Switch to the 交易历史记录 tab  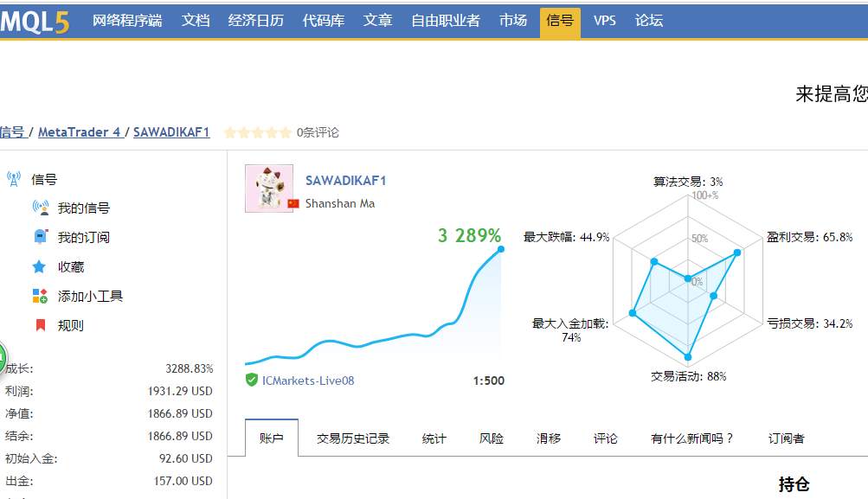point(353,438)
